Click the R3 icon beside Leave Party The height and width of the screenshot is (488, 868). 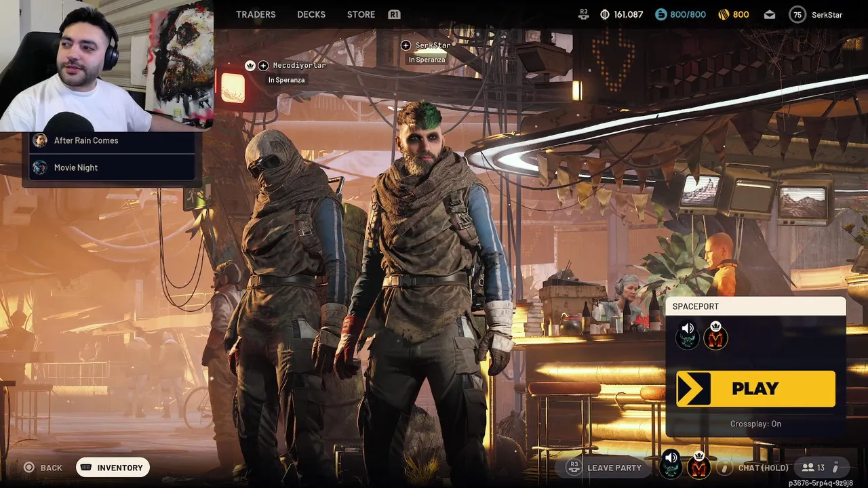pyautogui.click(x=574, y=467)
